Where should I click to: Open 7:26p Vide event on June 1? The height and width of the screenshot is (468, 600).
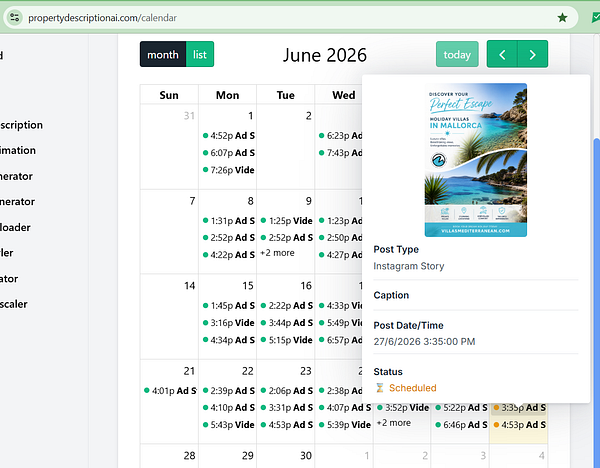click(228, 170)
